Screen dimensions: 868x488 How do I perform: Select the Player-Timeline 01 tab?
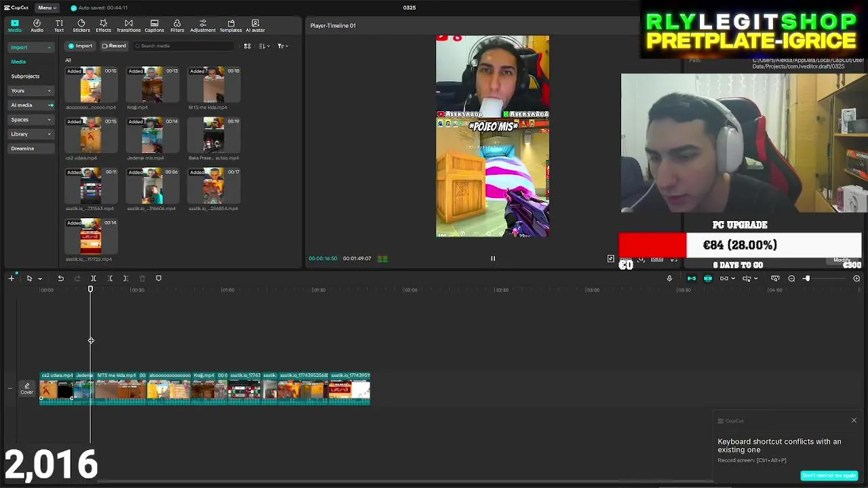333,26
